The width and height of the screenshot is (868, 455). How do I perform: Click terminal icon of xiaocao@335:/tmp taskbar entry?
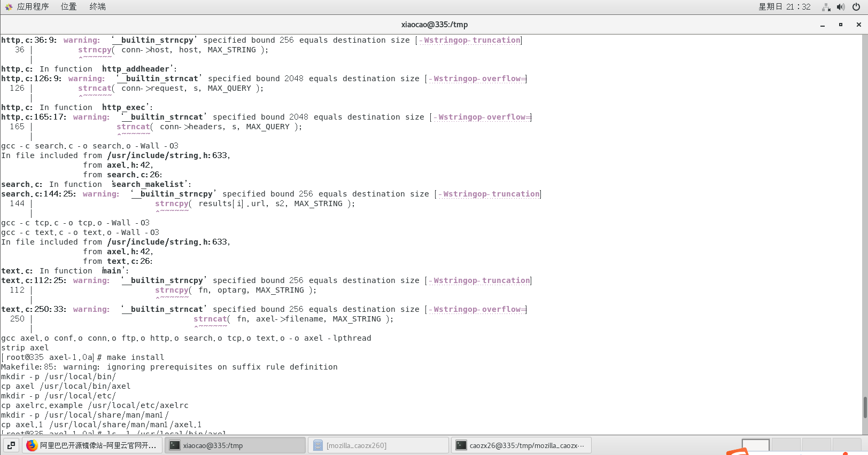click(x=174, y=445)
